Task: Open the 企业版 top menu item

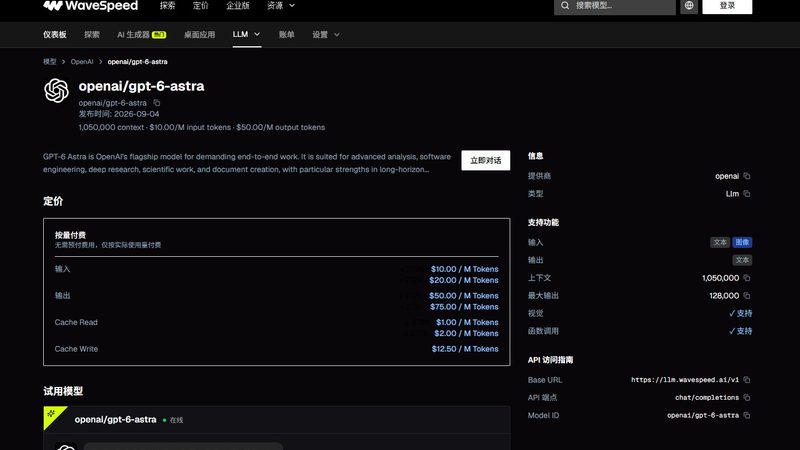Action: point(238,6)
